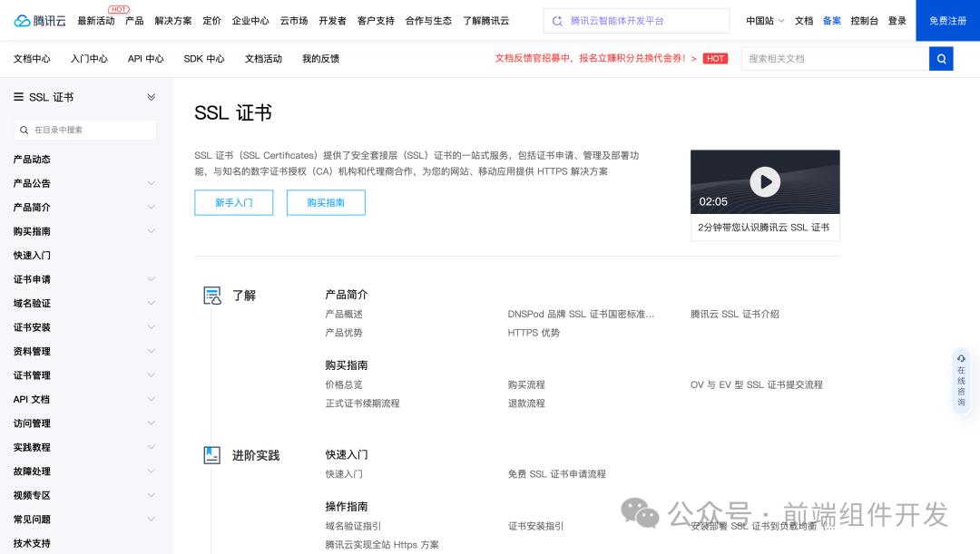Open 我的反馈 tab
The image size is (980, 554).
[x=320, y=59]
